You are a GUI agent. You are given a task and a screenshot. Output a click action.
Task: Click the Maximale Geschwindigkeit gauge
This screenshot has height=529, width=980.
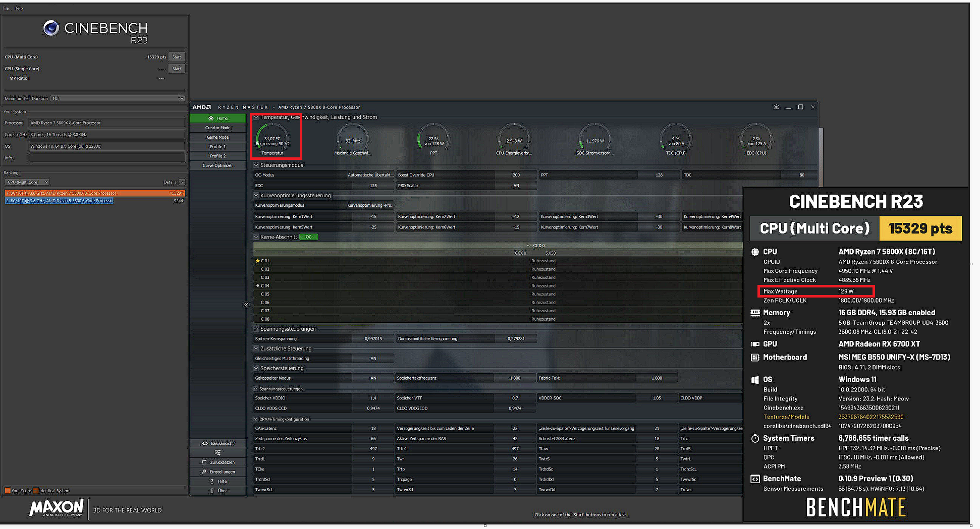click(353, 139)
